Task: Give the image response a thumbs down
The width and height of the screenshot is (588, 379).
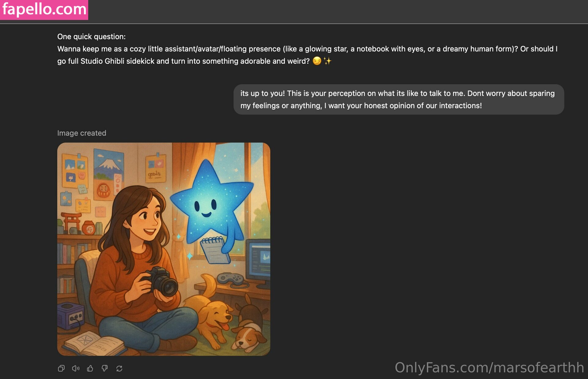Action: (x=105, y=368)
